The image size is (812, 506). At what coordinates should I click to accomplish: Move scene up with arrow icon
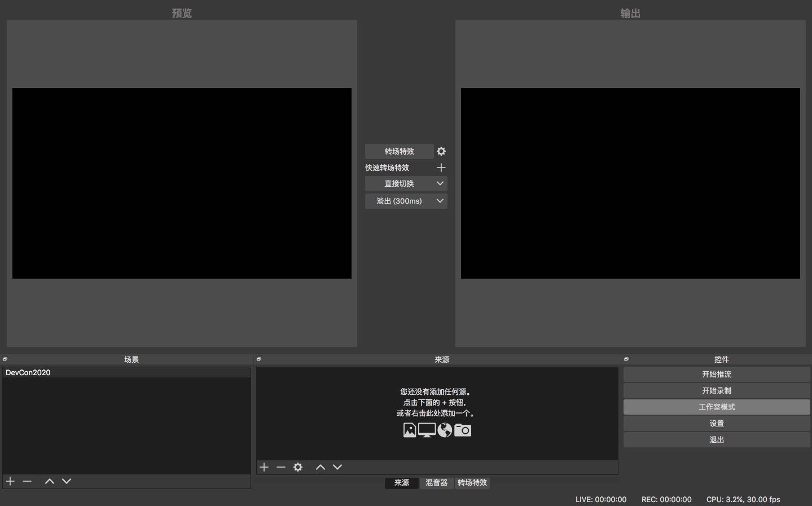tap(50, 481)
